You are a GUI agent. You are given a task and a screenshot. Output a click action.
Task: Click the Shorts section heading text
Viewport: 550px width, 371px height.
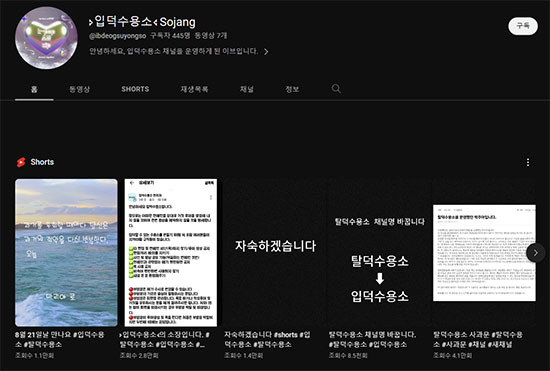coord(42,162)
